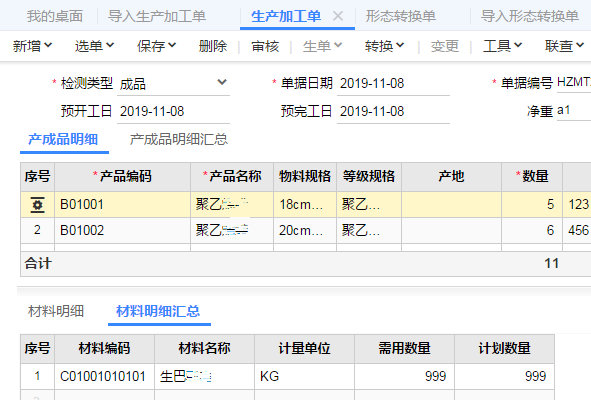591x400 pixels.
Task: Select product code cell B01002
Action: coord(122,230)
